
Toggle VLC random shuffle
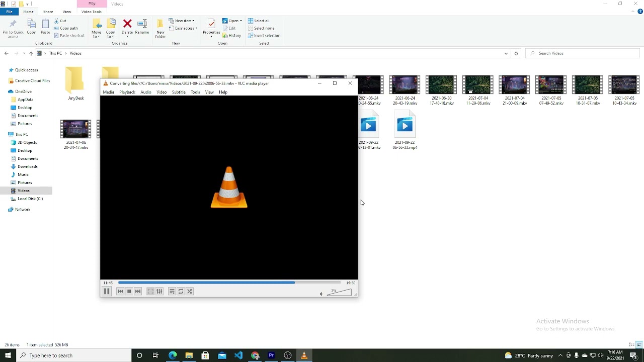point(190,292)
